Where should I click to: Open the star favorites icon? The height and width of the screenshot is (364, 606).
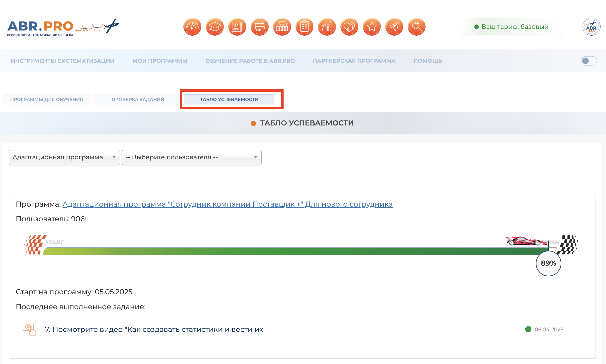[x=372, y=27]
